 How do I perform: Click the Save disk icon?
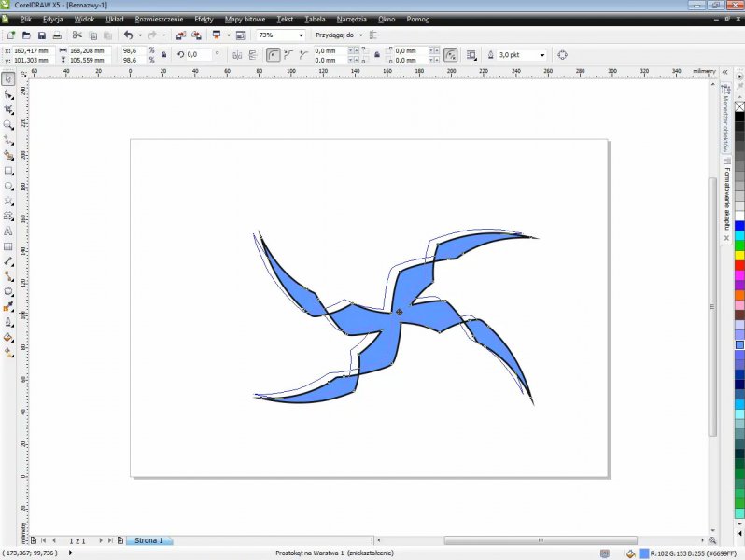[x=41, y=35]
